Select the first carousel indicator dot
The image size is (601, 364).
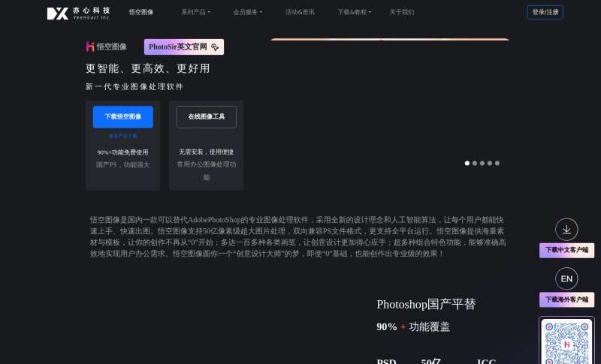click(467, 163)
